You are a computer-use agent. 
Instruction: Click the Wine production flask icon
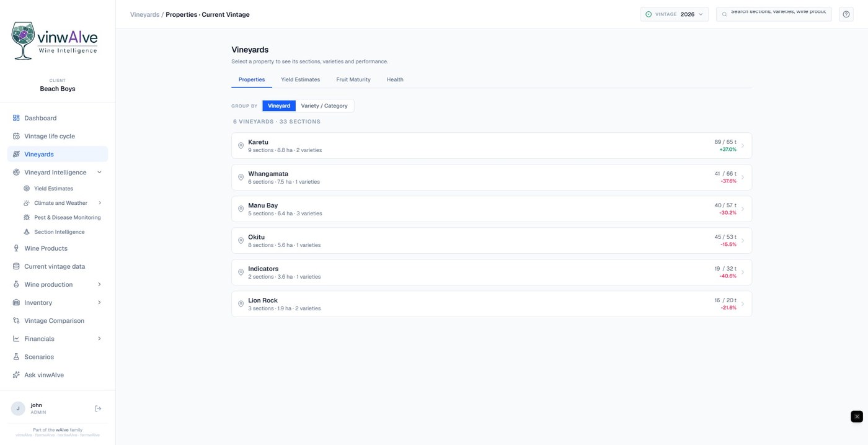pos(16,284)
